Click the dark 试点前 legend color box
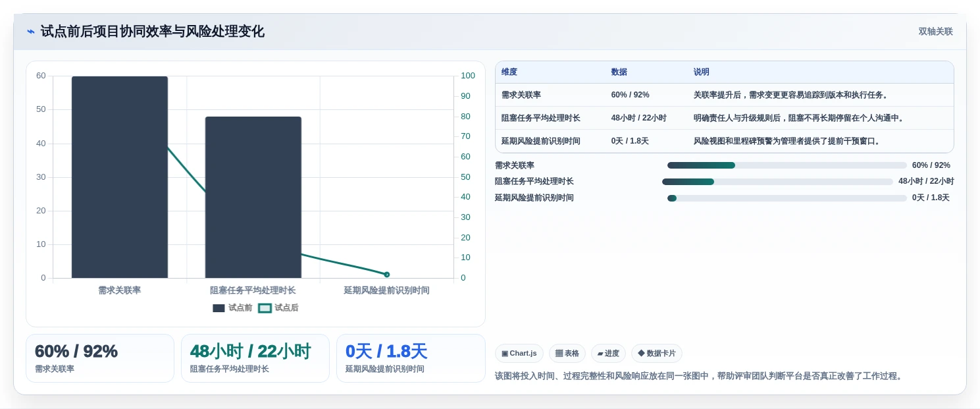980x409 pixels. [x=219, y=308]
